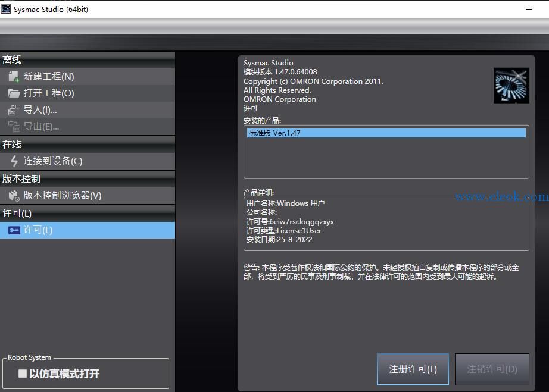Image resolution: width=549 pixels, height=392 pixels.
Task: Toggle 以仿真模式打开 checkbox
Action: pos(23,374)
